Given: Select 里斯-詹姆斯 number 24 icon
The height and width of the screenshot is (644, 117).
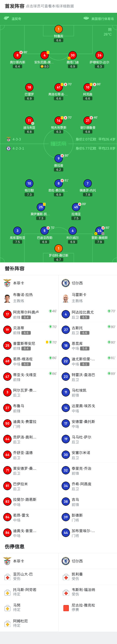Looking at the screenshot, I should (x=100, y=231).
